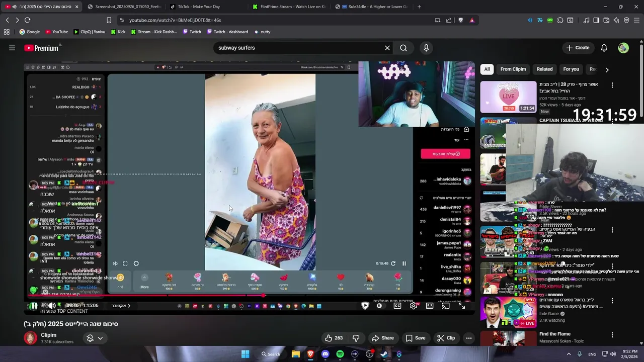Clear the search box with the X
This screenshot has height=362, width=644.
[387, 48]
